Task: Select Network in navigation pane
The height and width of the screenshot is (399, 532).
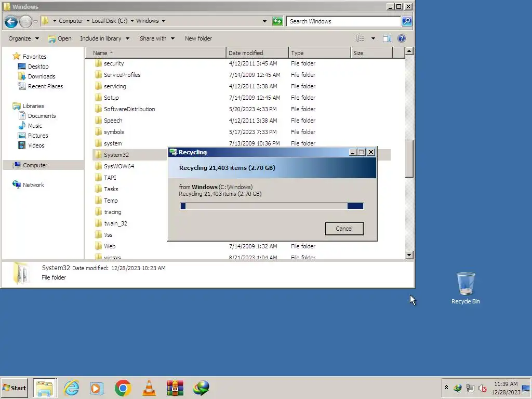Action: coord(28,185)
